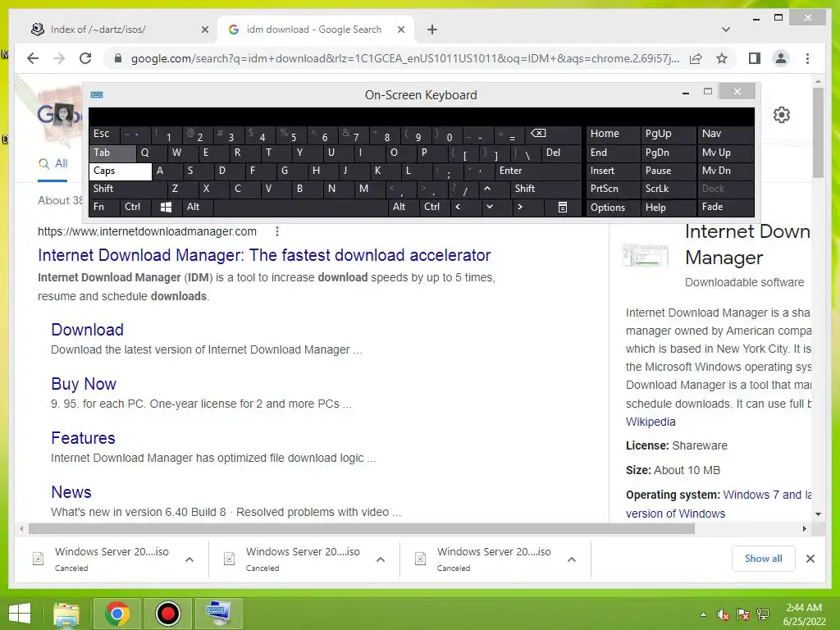The width and height of the screenshot is (840, 630).
Task: Select the All search filter tab
Action: pyautogui.click(x=52, y=164)
